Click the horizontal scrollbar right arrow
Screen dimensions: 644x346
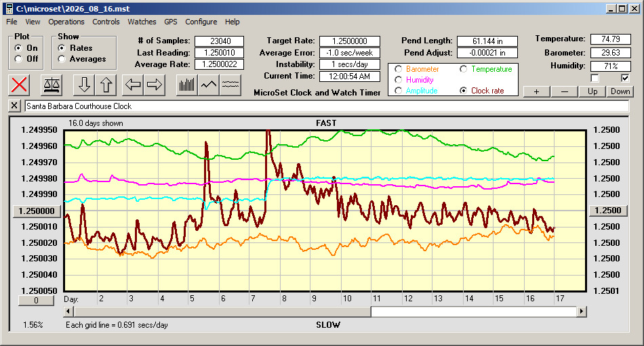[581, 311]
